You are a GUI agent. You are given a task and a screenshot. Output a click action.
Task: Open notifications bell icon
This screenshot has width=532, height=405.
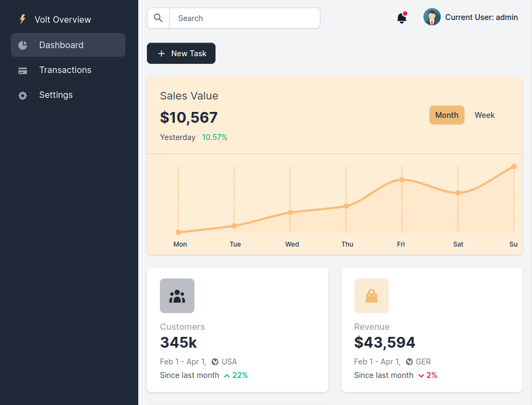401,18
